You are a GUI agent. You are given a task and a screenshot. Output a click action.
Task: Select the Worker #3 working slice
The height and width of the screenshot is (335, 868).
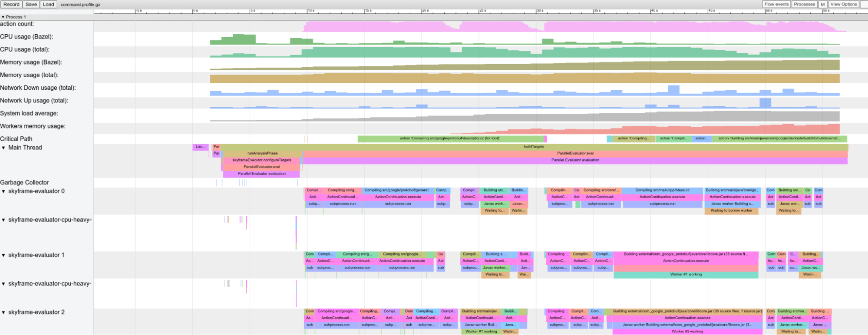pos(687,332)
